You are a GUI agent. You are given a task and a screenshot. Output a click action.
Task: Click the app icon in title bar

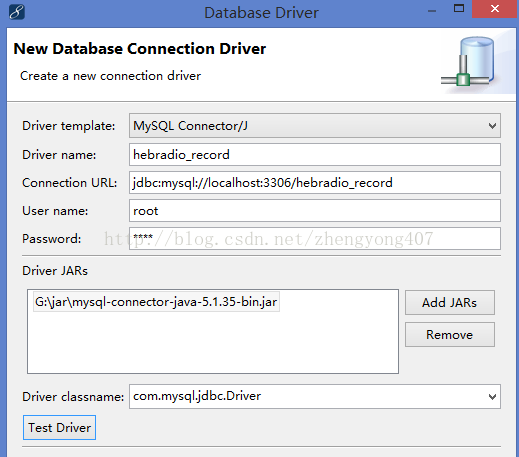17,12
